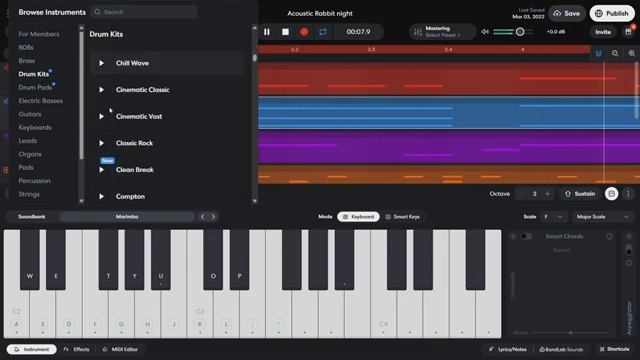Toggle the snap magnet icon
Viewport: 640px width, 360px height.
[598, 53]
